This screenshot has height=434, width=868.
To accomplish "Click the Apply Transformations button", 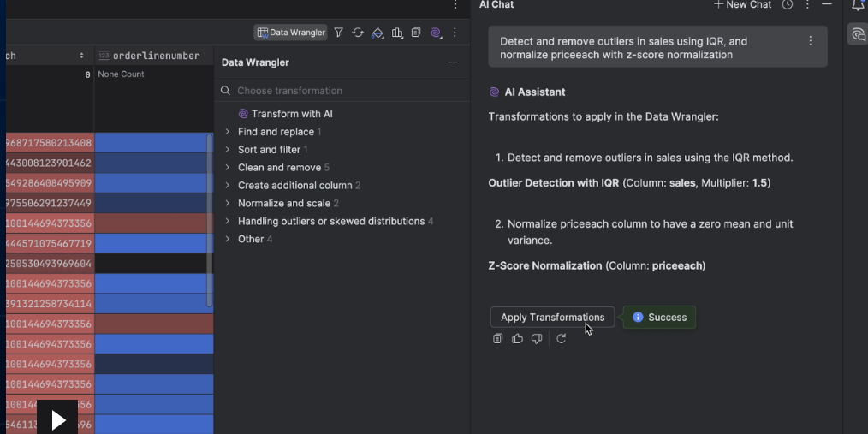I will [552, 318].
